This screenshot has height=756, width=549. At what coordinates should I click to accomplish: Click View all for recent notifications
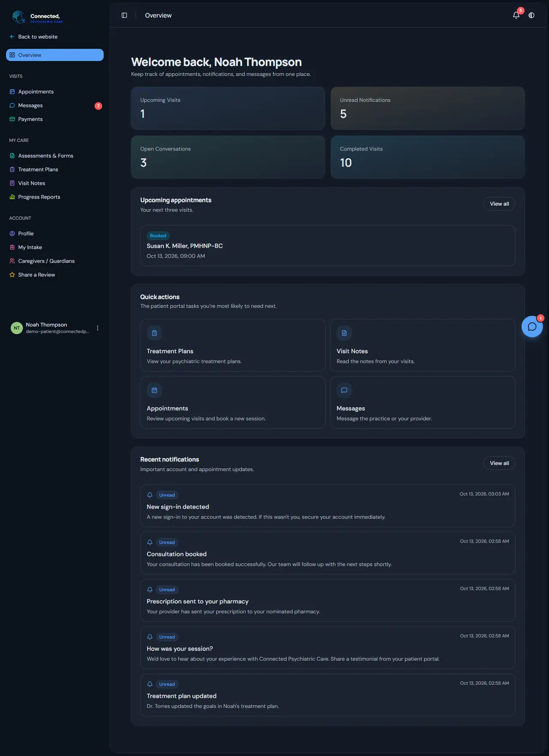tap(499, 463)
